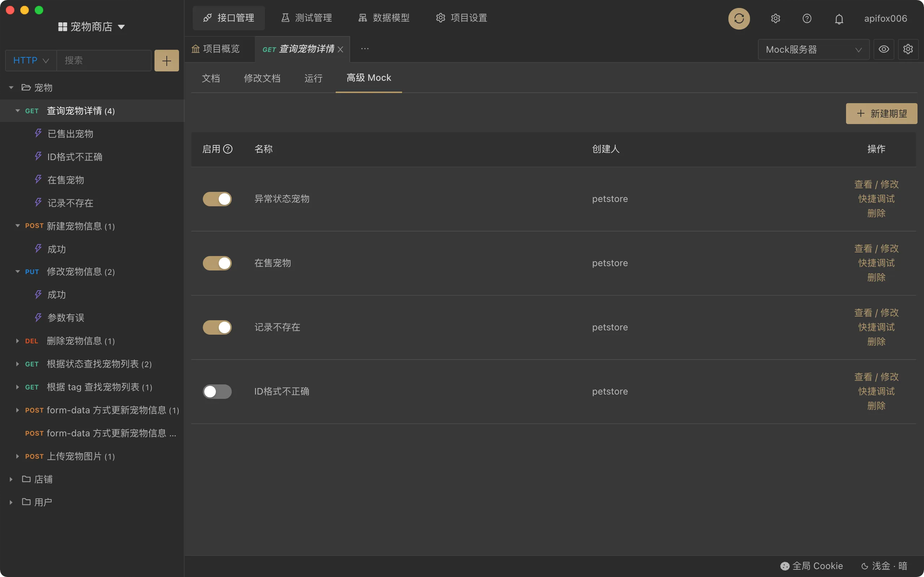Open Mock server settings gear
Screen dimensions: 924x577
coord(908,49)
